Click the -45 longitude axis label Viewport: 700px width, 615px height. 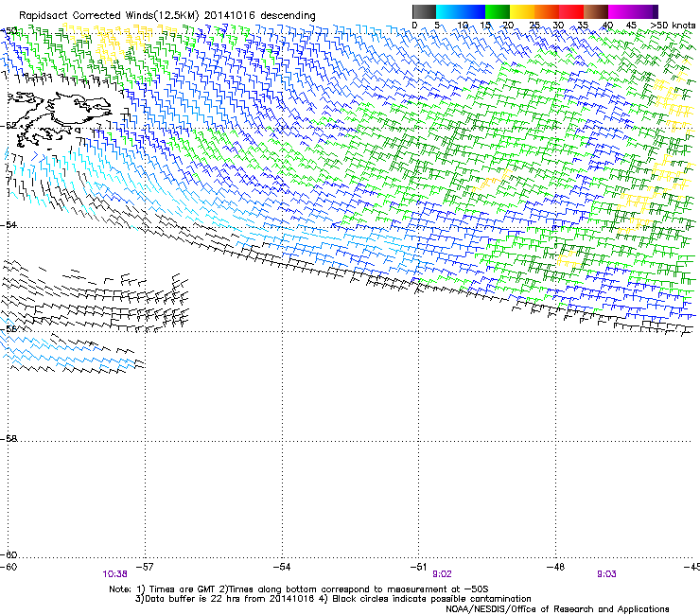(x=691, y=567)
